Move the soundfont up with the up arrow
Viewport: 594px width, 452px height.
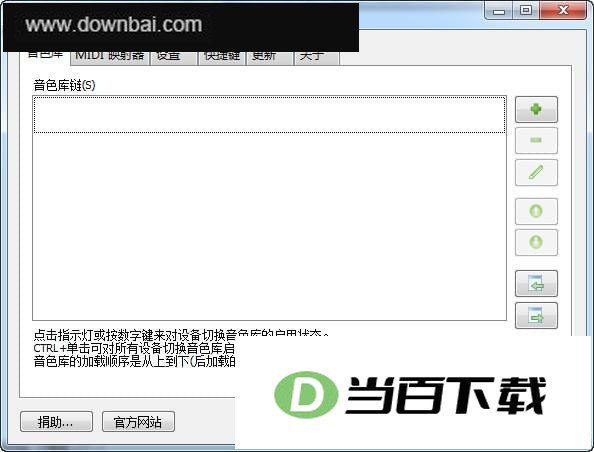[536, 211]
